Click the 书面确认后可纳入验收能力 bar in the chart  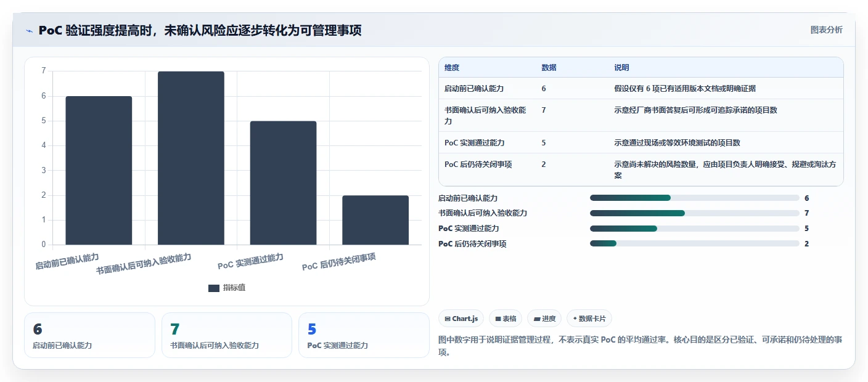click(191, 158)
